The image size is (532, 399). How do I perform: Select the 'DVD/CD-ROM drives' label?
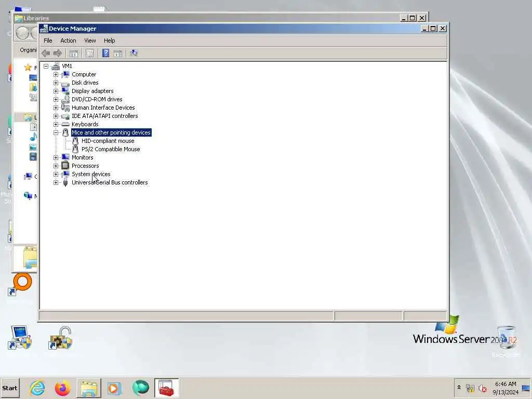click(x=97, y=99)
